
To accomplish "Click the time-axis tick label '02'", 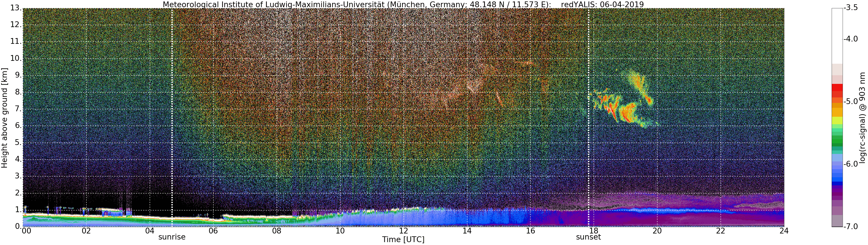I will point(87,231).
